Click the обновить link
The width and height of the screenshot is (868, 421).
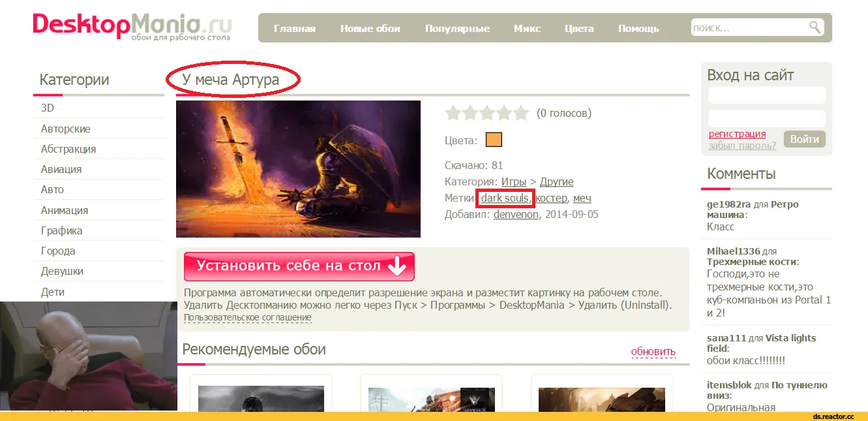653,352
